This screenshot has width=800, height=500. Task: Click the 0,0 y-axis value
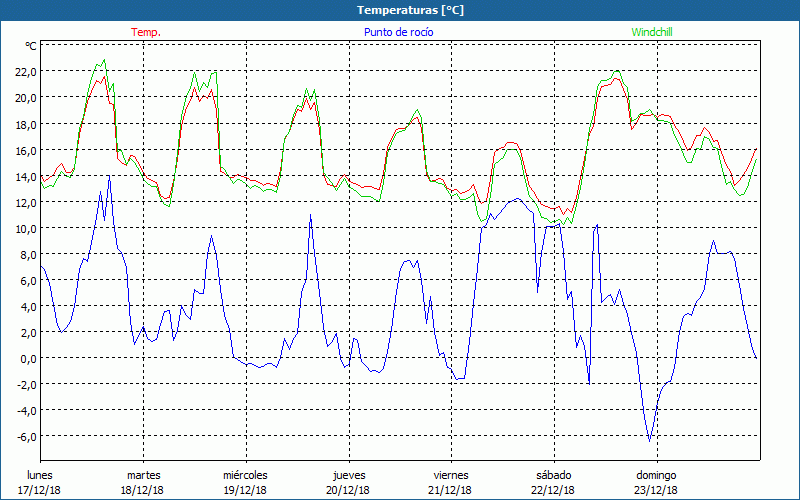point(28,359)
